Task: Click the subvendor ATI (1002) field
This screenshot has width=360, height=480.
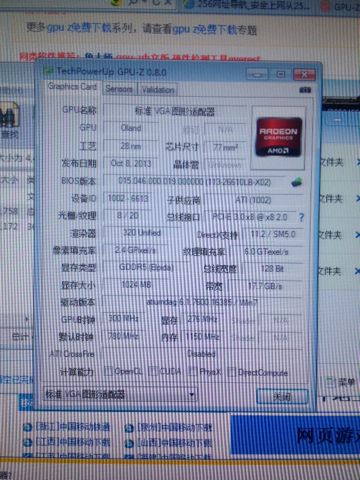Action: point(253,200)
